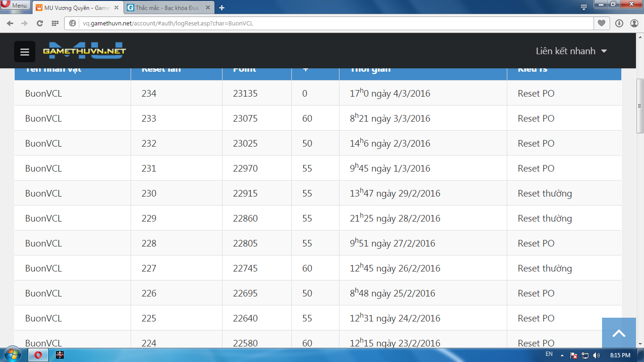Bookmark page with the heart icon
644x362 pixels.
tap(601, 23)
